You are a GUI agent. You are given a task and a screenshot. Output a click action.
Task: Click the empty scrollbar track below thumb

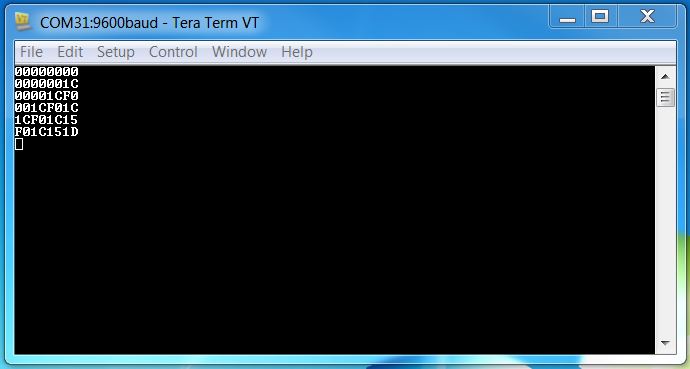(x=665, y=220)
